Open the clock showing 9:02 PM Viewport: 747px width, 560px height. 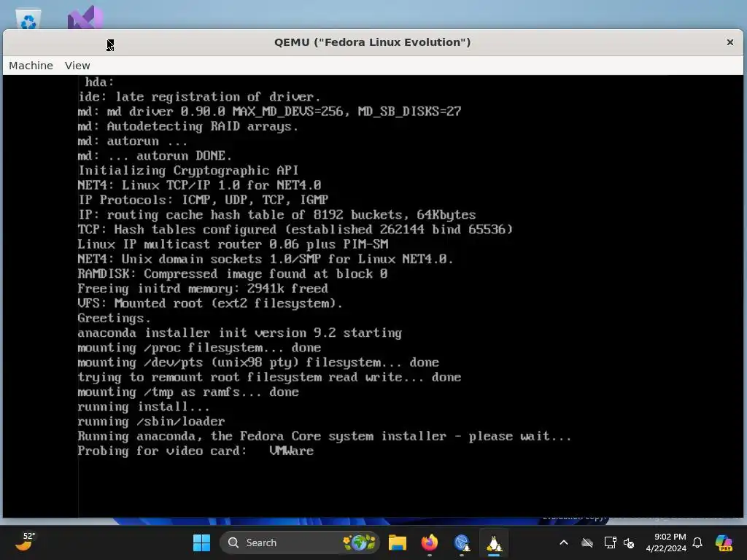point(666,542)
